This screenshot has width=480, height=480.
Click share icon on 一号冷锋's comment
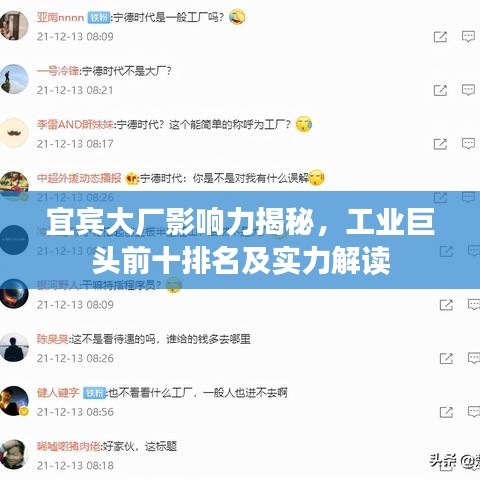click(x=440, y=90)
